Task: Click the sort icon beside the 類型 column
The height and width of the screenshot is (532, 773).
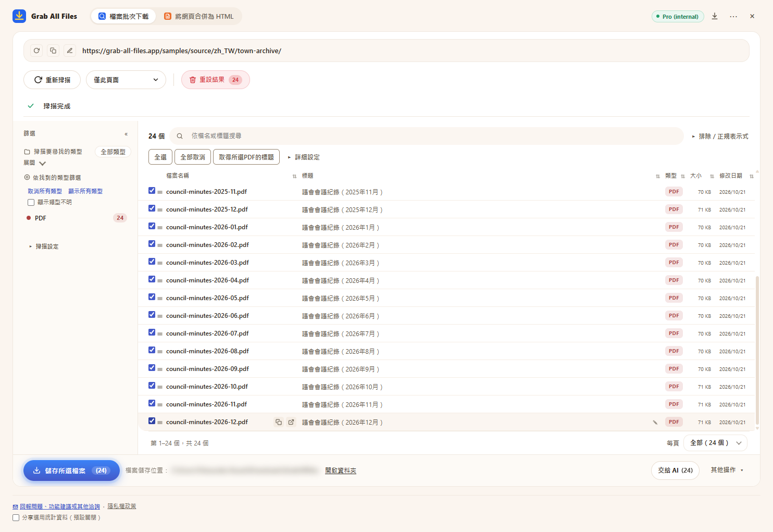Action: click(683, 176)
